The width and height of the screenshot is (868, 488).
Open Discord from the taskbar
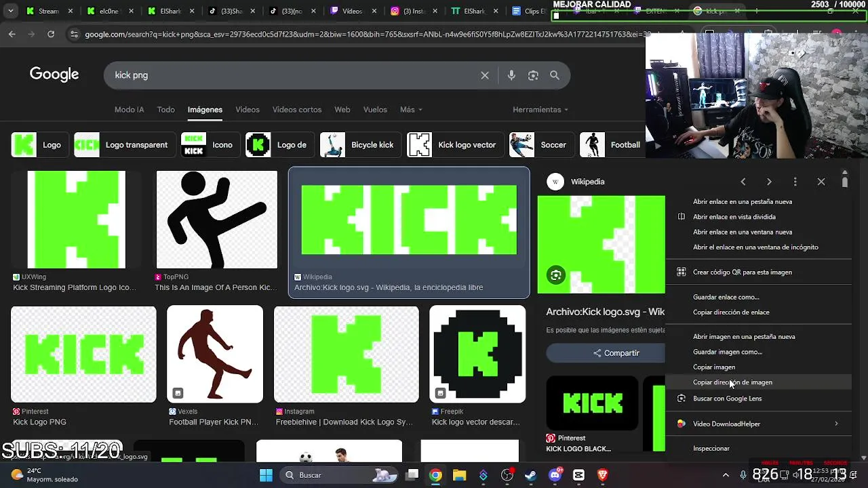555,475
